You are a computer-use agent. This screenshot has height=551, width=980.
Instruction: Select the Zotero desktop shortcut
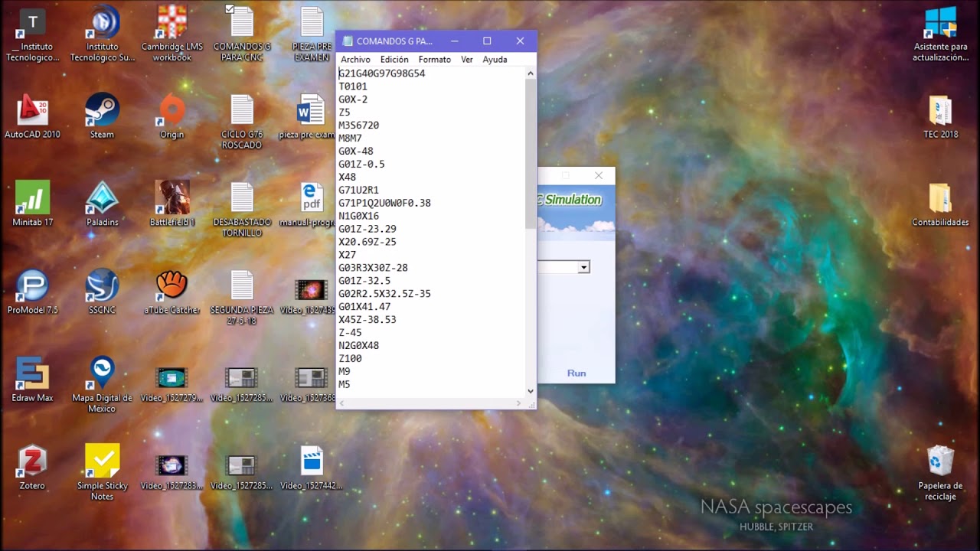(32, 468)
